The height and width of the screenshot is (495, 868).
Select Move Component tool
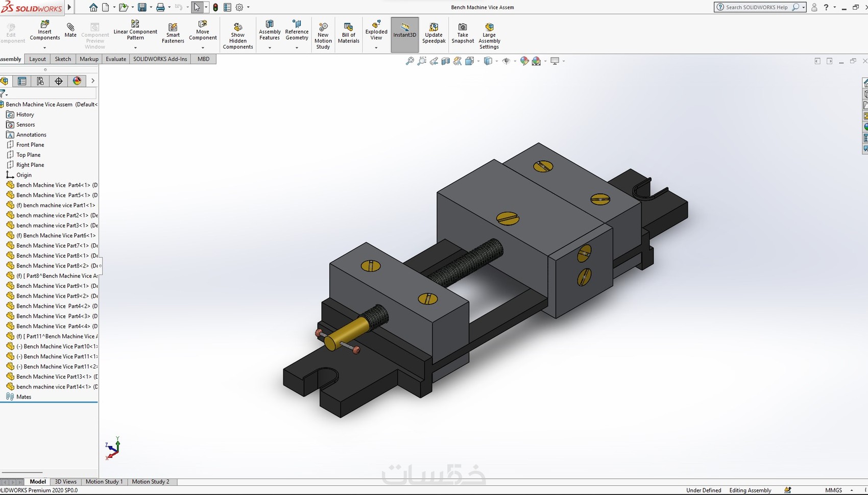point(203,31)
